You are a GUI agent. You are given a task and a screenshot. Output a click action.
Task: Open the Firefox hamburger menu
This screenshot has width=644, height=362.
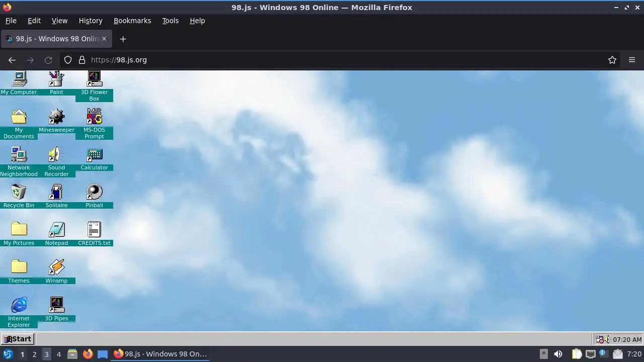pyautogui.click(x=632, y=60)
